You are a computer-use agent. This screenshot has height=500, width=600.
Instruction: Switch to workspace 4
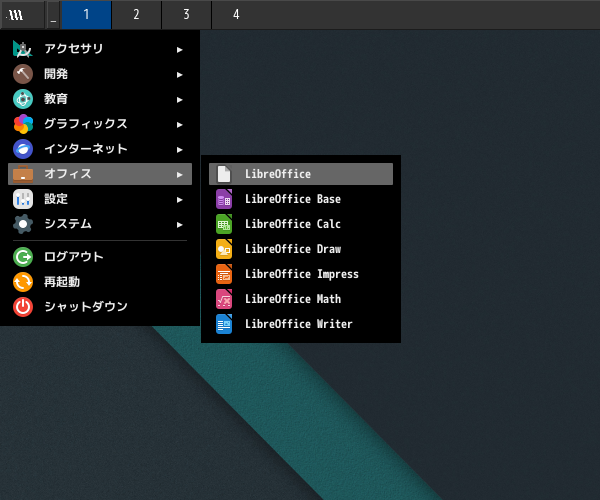point(236,15)
